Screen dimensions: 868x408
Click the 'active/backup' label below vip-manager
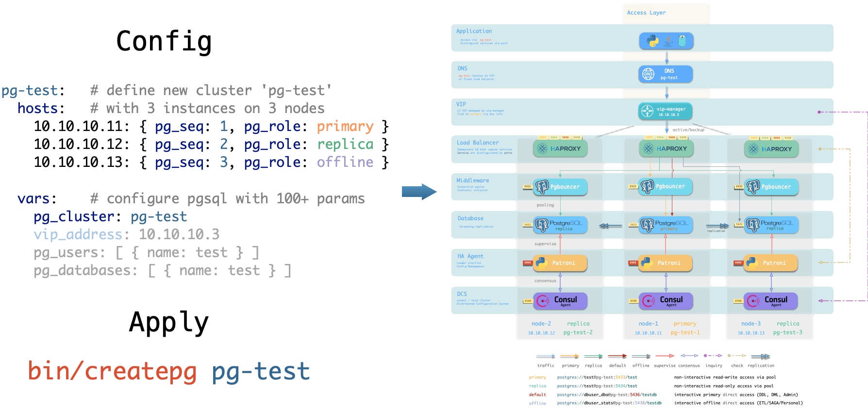coord(688,130)
